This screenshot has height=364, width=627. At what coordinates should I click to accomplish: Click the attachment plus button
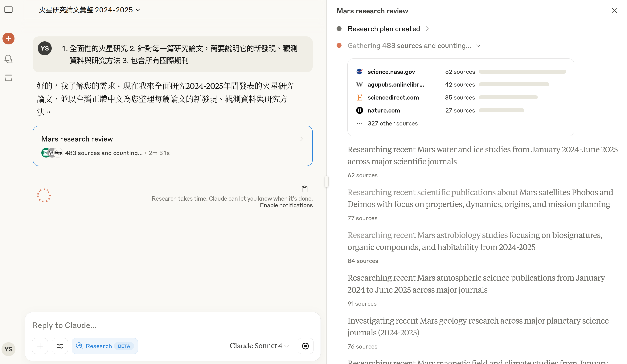[40, 346]
